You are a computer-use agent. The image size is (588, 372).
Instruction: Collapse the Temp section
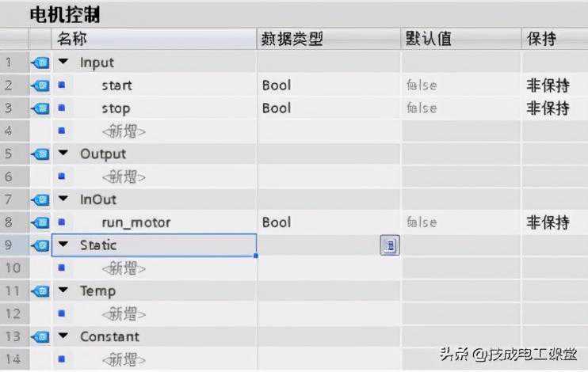click(63, 291)
